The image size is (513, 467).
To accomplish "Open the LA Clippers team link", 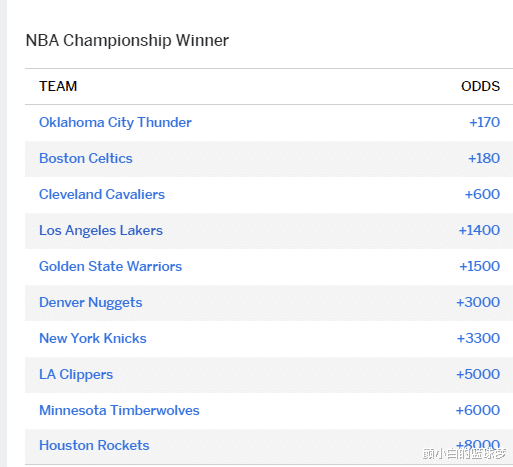I will tap(76, 375).
